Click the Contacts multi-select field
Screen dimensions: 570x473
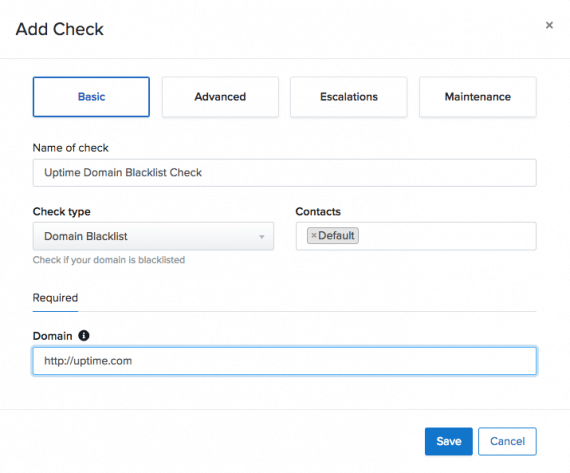(416, 236)
